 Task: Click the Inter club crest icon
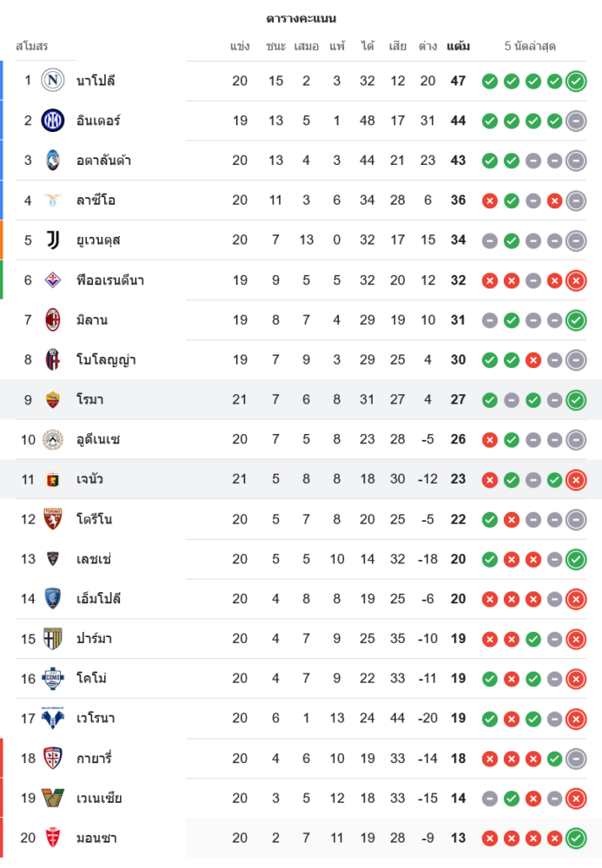53,121
